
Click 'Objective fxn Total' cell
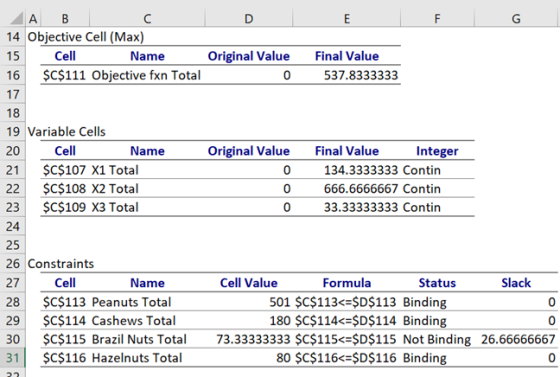(x=146, y=75)
